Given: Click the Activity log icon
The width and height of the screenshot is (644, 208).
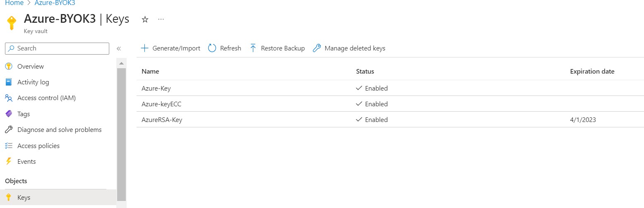Looking at the screenshot, I should [9, 82].
